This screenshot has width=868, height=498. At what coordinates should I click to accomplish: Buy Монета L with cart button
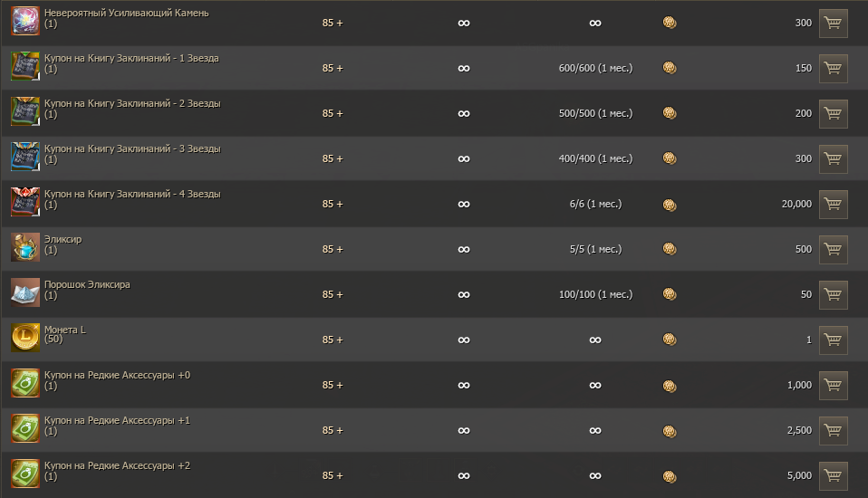(833, 340)
